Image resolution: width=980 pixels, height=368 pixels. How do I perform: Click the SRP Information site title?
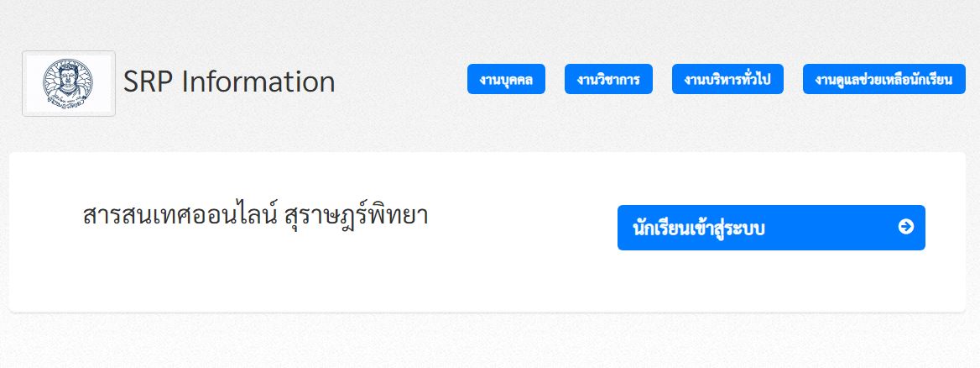point(229,82)
